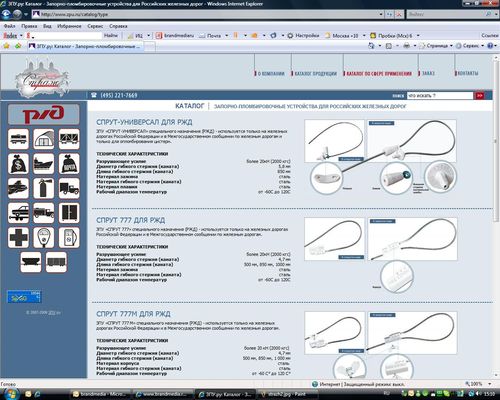Select the tank wagon category icon

[18, 139]
